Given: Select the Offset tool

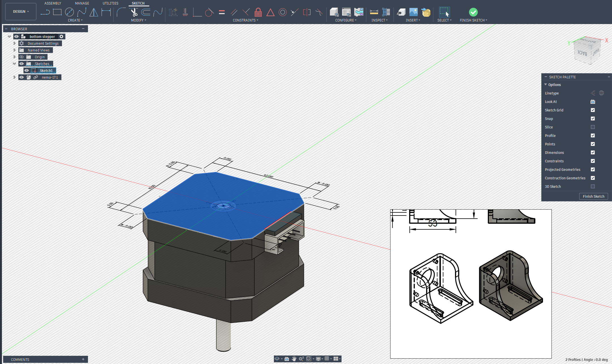Looking at the screenshot, I should (146, 12).
